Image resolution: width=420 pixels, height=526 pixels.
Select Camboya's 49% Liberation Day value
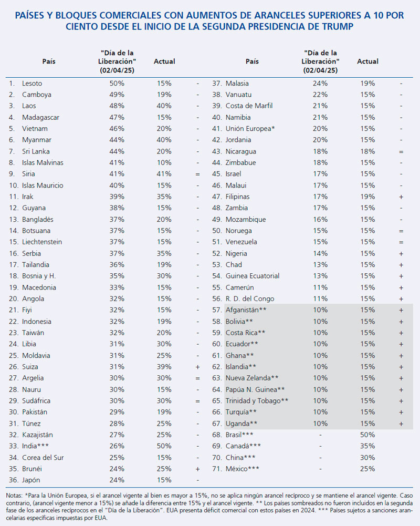[117, 95]
